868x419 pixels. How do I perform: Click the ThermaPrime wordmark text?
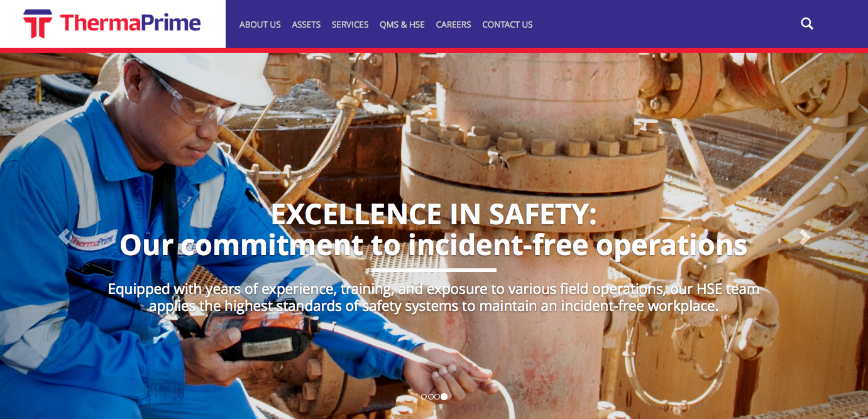click(x=131, y=24)
